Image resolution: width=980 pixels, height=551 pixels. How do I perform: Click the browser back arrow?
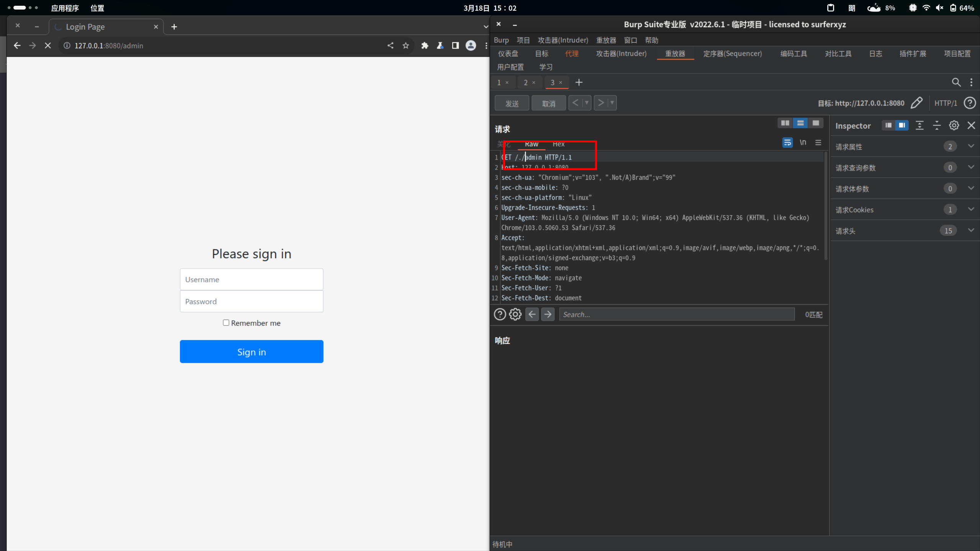[17, 46]
